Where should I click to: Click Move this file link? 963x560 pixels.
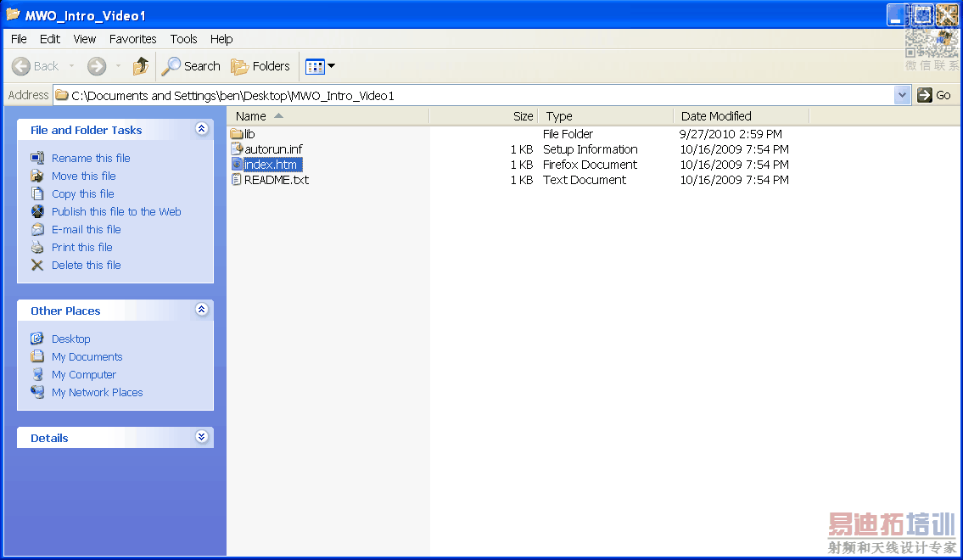pos(83,176)
